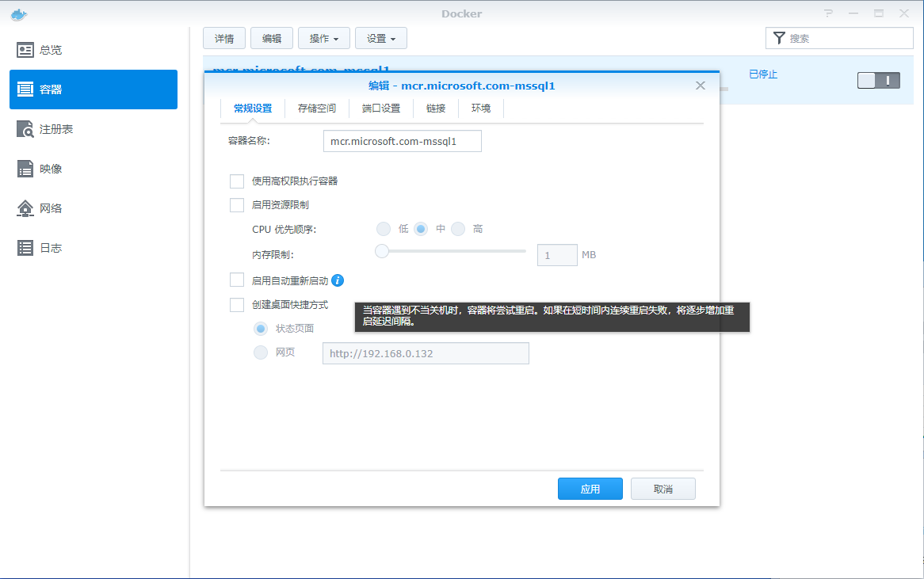Expand the 操作 dropdown menu
This screenshot has width=924, height=579.
tap(323, 38)
